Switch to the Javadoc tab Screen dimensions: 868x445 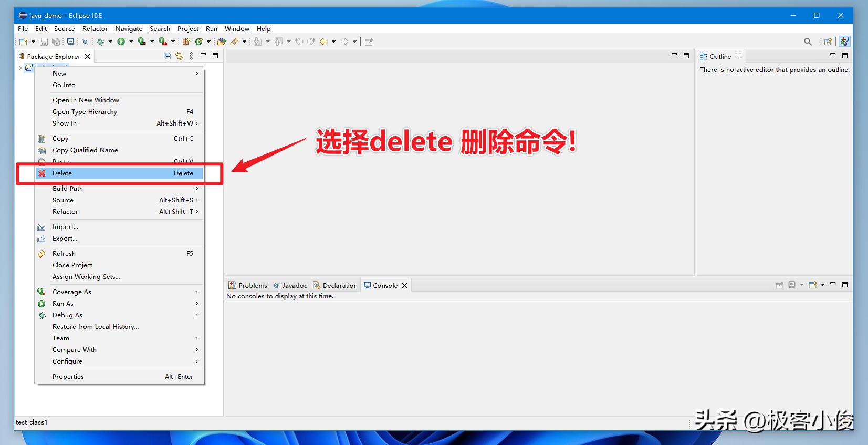(x=290, y=285)
